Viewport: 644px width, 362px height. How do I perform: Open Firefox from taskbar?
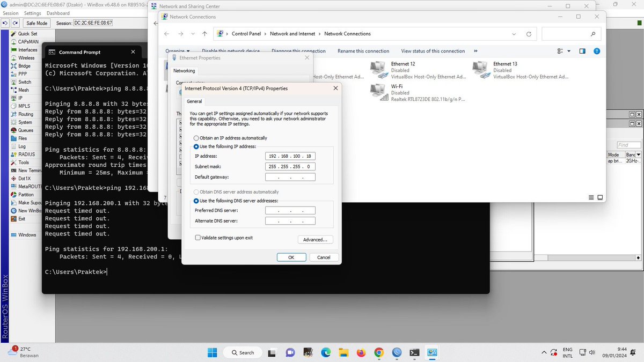point(361,352)
